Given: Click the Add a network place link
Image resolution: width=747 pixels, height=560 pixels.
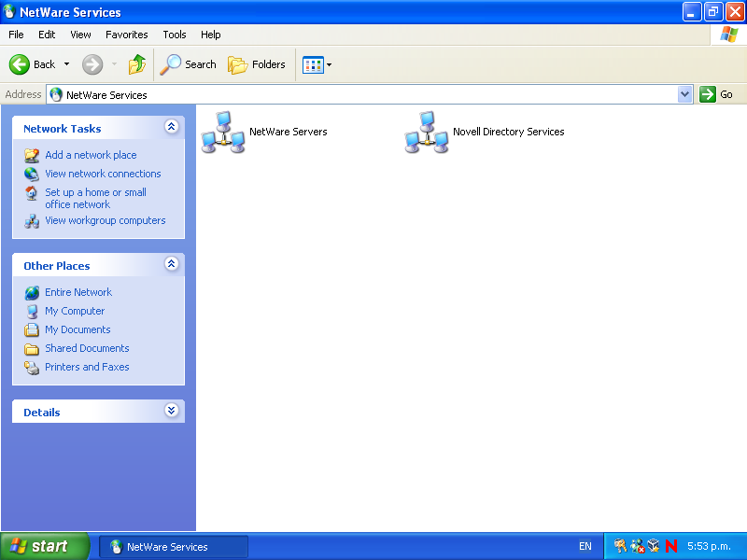Looking at the screenshot, I should 91,155.
